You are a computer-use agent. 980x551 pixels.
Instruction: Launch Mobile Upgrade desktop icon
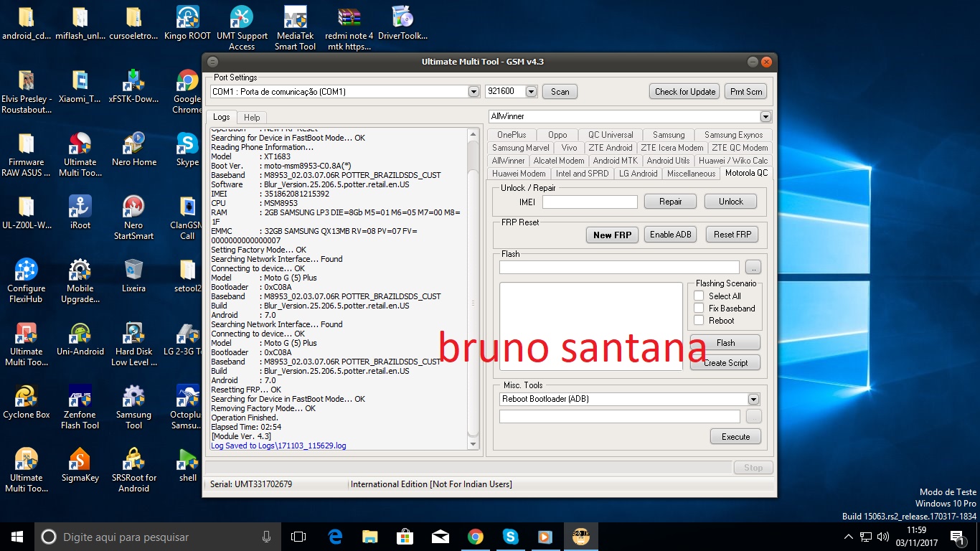tap(80, 281)
